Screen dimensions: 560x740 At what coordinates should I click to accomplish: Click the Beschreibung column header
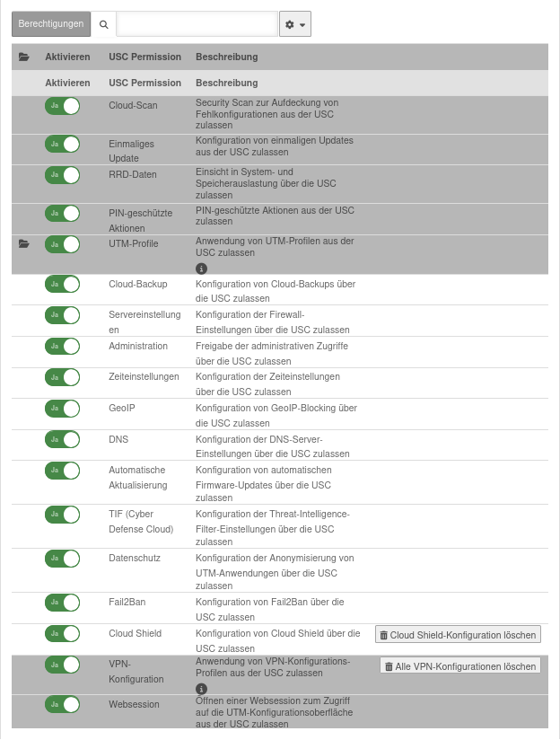click(x=226, y=57)
